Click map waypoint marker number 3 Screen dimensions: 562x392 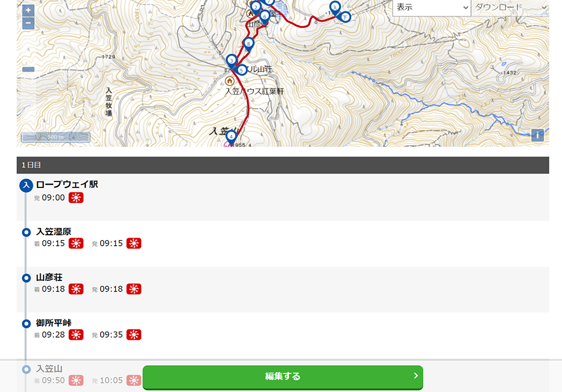coord(232,61)
